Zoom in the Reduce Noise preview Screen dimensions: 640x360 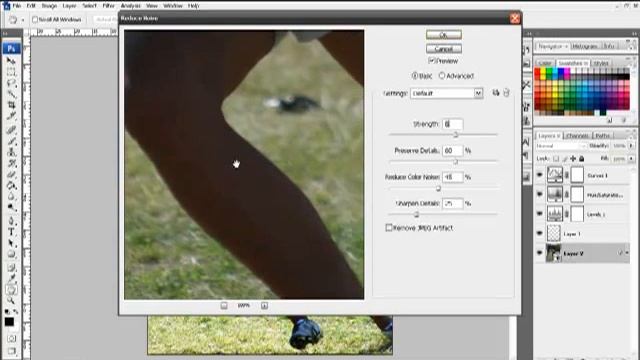tap(264, 305)
